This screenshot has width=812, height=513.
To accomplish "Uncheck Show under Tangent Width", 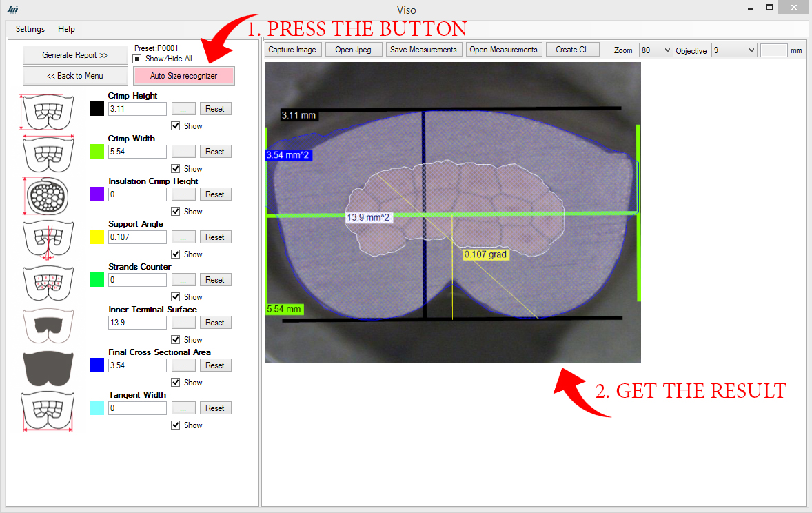I will (x=176, y=425).
